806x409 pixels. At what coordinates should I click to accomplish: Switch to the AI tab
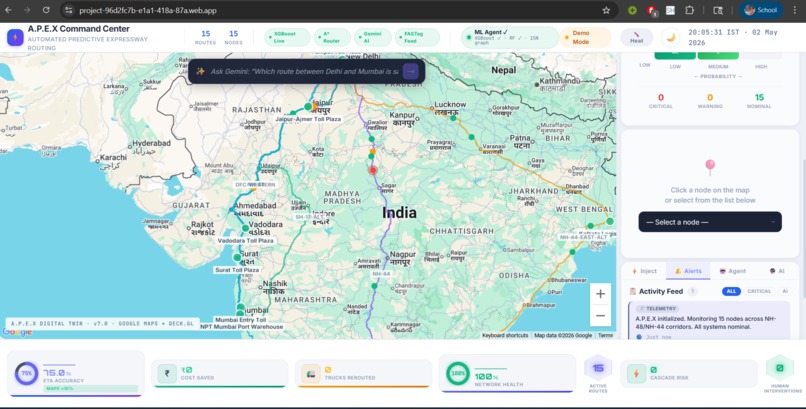point(777,271)
